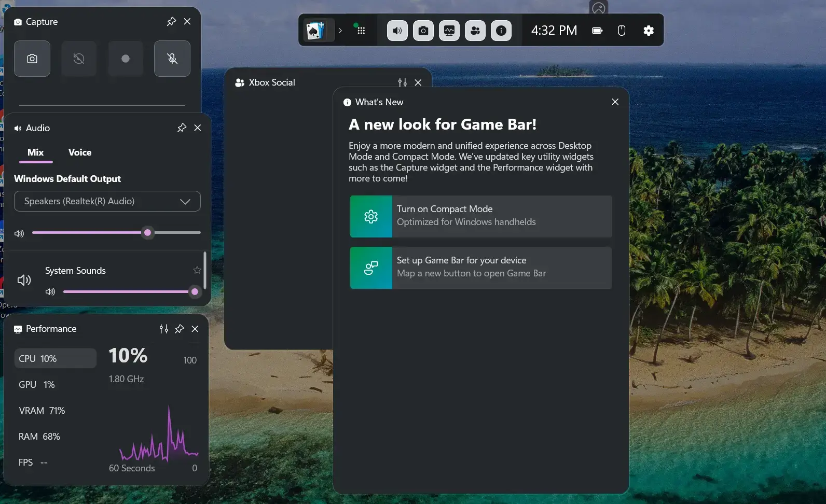Adjust the default output volume slider

116,233
